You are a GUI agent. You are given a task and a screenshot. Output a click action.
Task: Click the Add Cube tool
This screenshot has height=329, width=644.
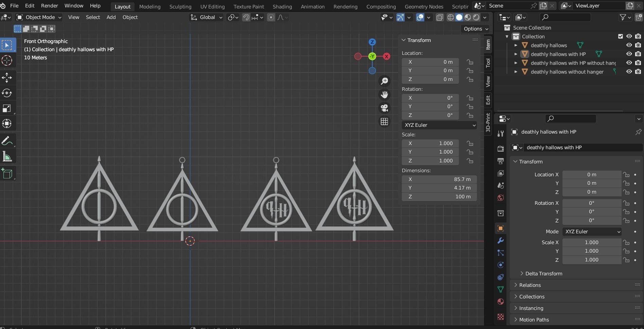pyautogui.click(x=7, y=174)
